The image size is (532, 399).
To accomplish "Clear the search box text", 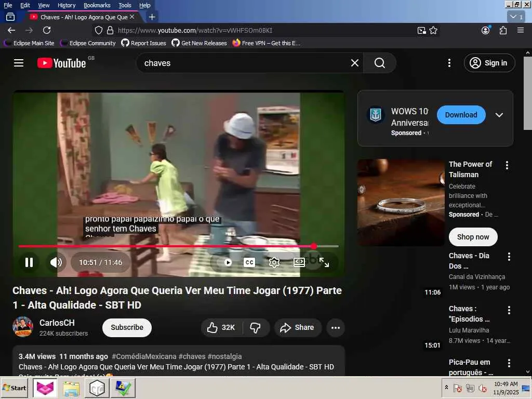I will (354, 63).
